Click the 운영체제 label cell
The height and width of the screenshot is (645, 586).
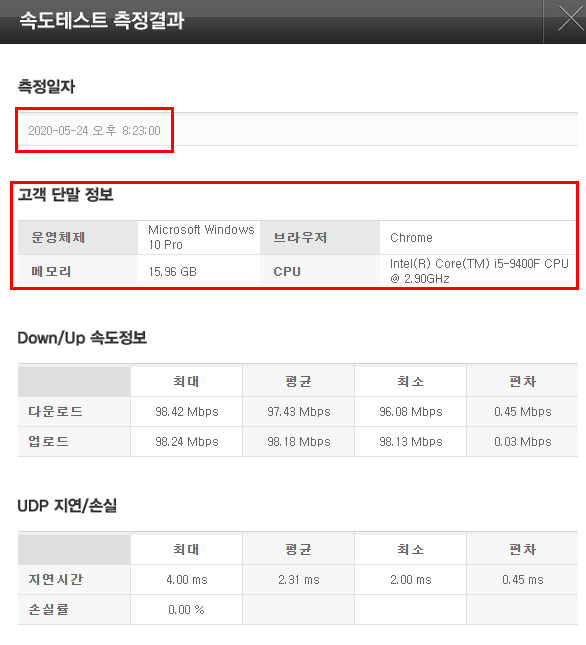[78, 237]
